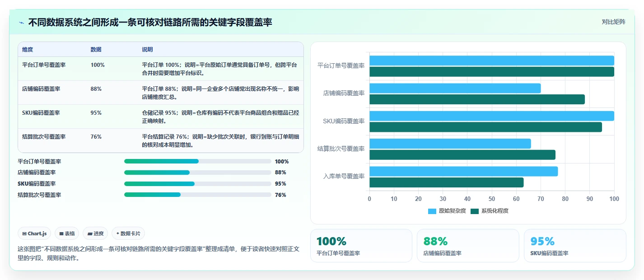The image size is (644, 280).
Task: Click 店铺编码覆盖率 cell in the table
Action: (x=41, y=89)
